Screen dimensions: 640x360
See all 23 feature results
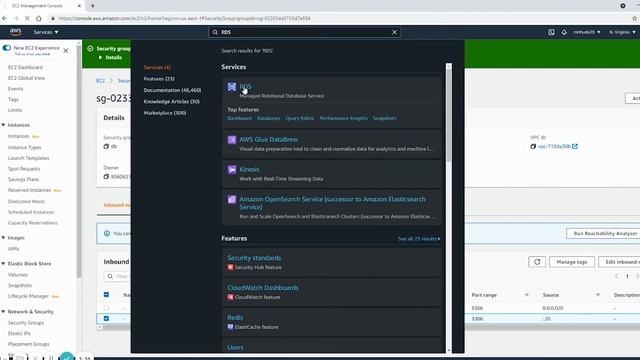coord(419,239)
